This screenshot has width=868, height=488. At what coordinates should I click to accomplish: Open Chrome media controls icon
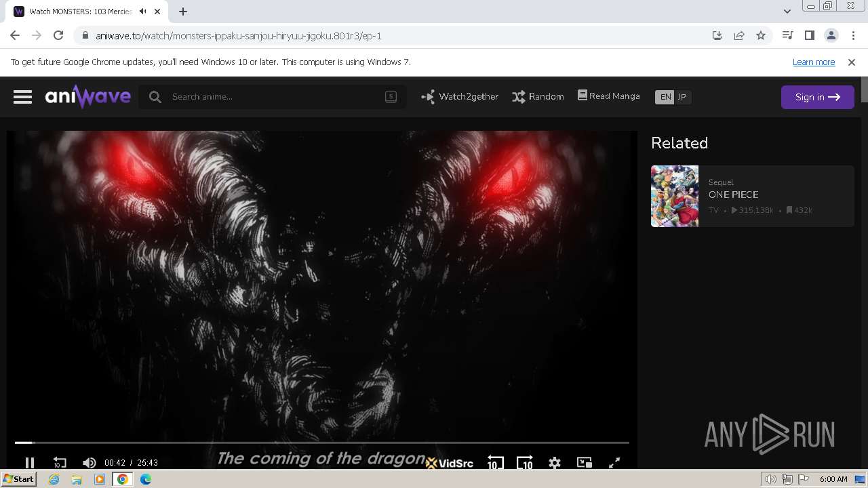pos(787,36)
